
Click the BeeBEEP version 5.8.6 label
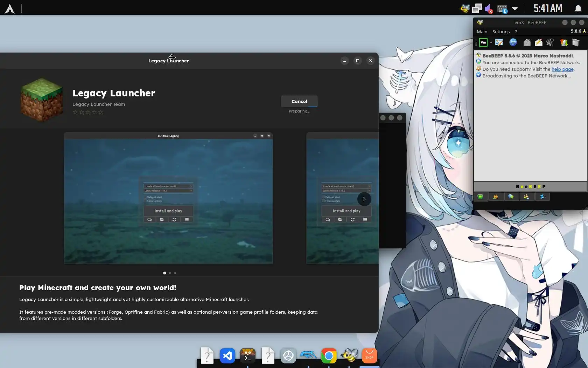click(576, 31)
